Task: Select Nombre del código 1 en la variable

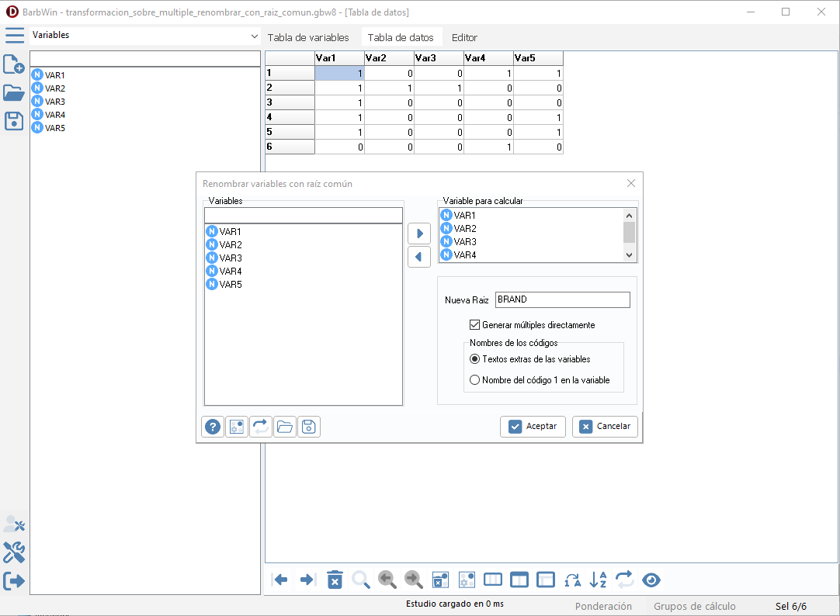Action: tap(475, 380)
